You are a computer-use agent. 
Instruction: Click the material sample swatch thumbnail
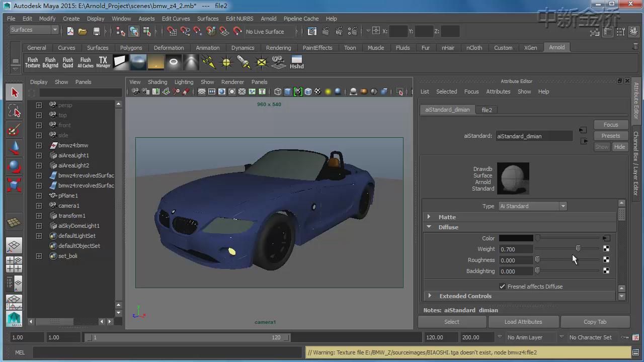click(513, 178)
